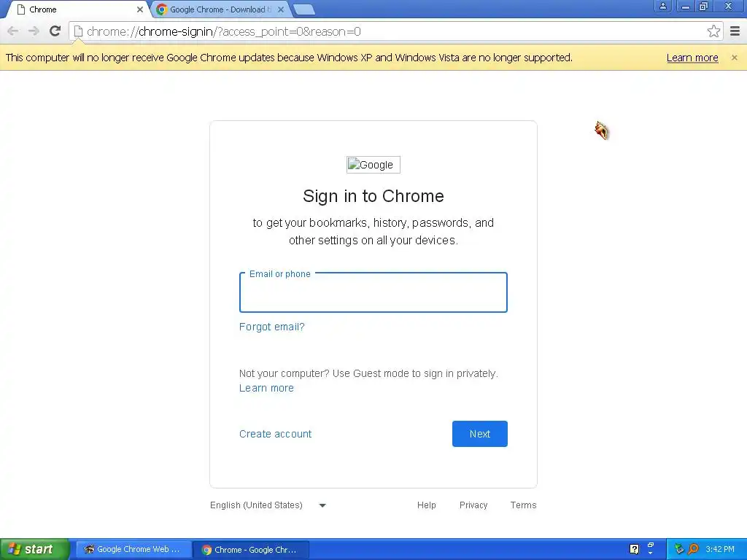Image resolution: width=747 pixels, height=560 pixels.
Task: Open Learn more in the yellow infobar
Action: coord(692,58)
